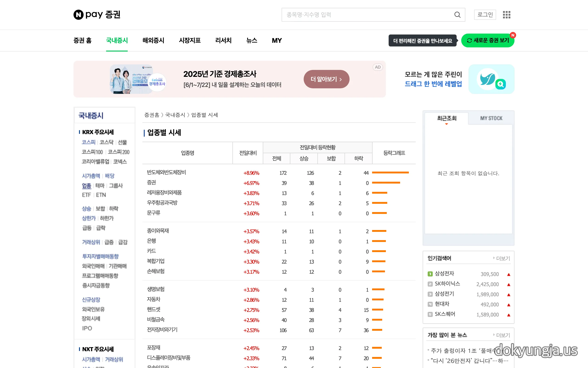Switch to 최근조회 tab
588x368 pixels.
tap(447, 118)
